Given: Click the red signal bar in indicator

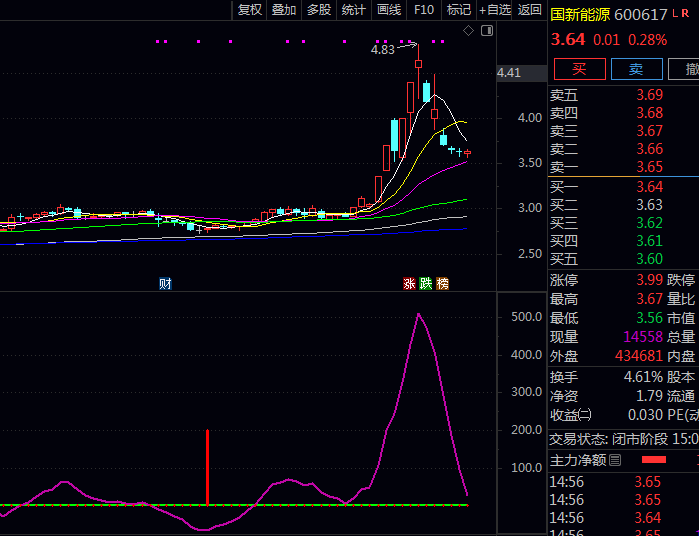Looking at the screenshot, I should coord(207,467).
